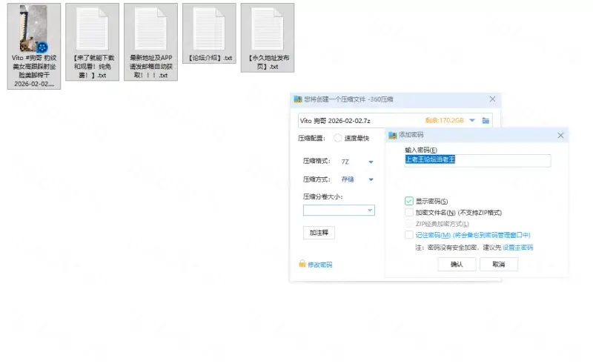
Task: Click the password input field
Action: pyautogui.click(x=477, y=160)
